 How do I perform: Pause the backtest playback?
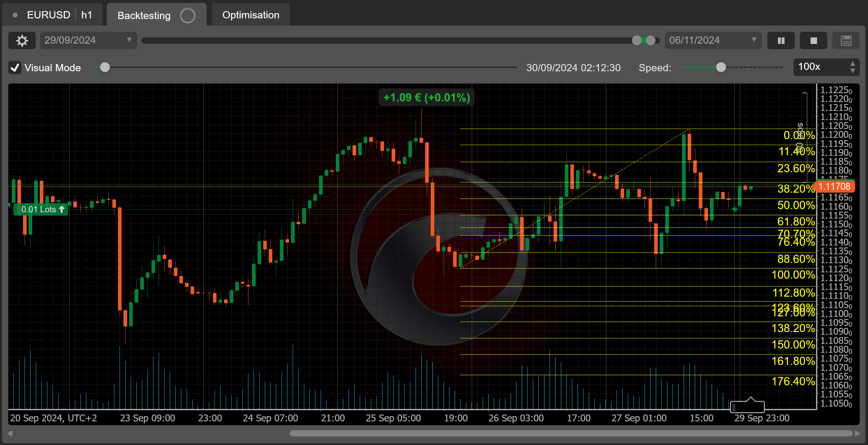point(781,41)
